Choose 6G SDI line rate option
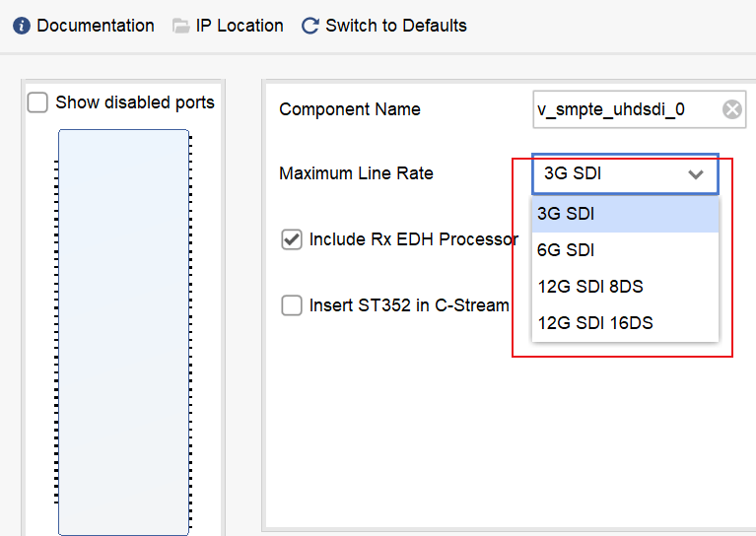 [x=625, y=250]
